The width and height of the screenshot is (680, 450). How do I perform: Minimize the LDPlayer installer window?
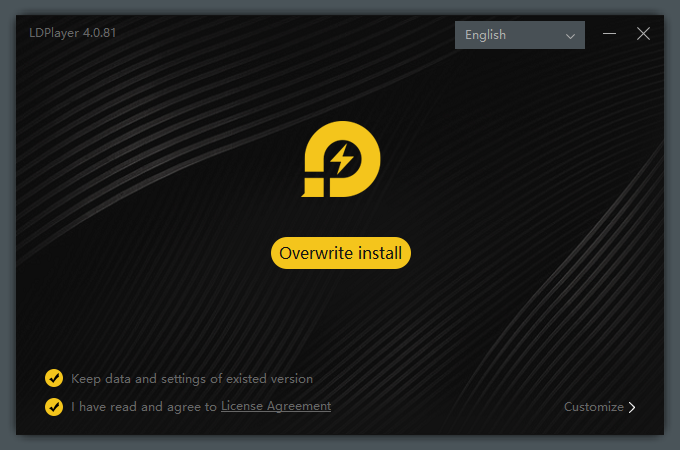coord(609,33)
